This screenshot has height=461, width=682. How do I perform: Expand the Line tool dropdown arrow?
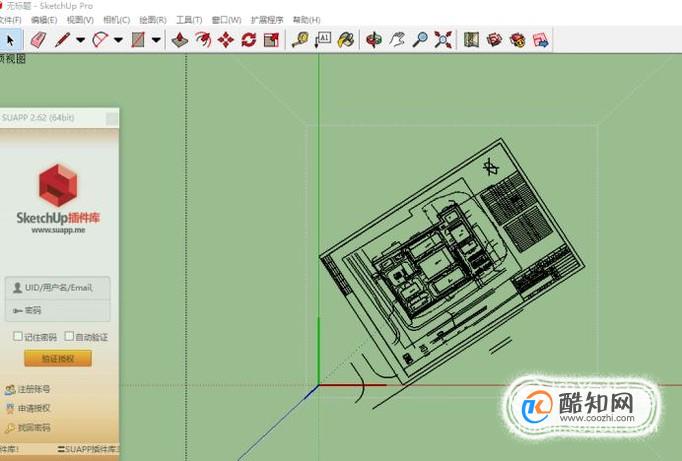[x=80, y=40]
